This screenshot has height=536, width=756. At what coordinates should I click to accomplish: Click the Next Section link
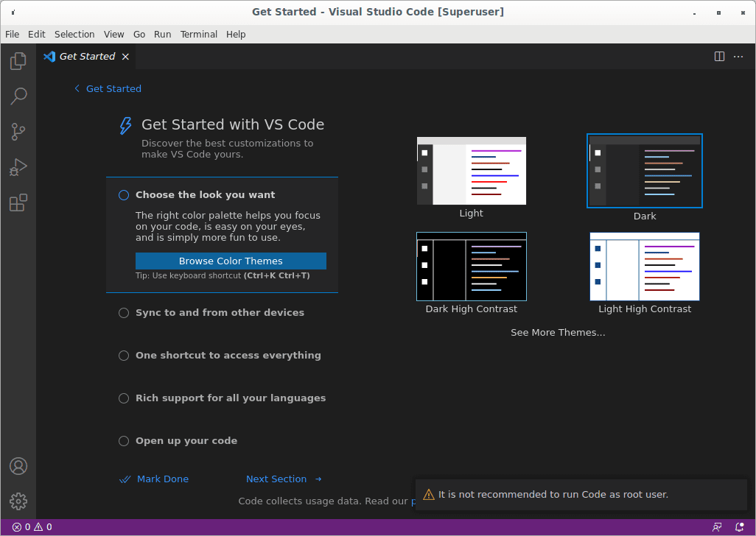(276, 479)
